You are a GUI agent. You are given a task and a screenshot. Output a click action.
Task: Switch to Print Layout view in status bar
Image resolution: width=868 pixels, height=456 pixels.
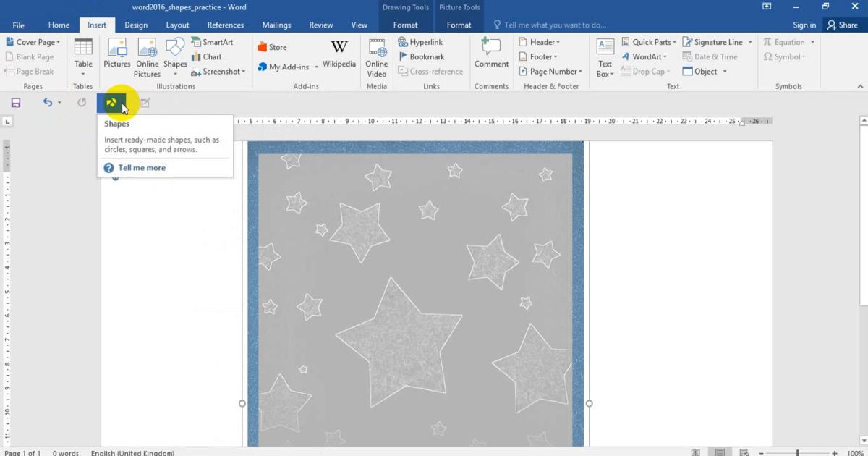click(x=720, y=452)
